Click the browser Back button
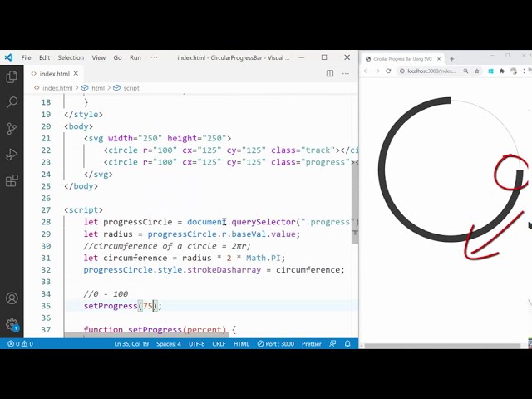 point(366,71)
